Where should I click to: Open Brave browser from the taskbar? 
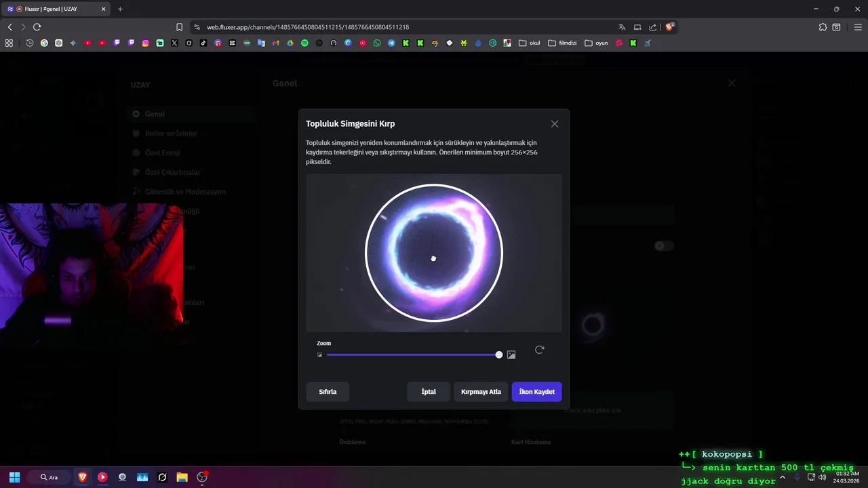click(83, 477)
